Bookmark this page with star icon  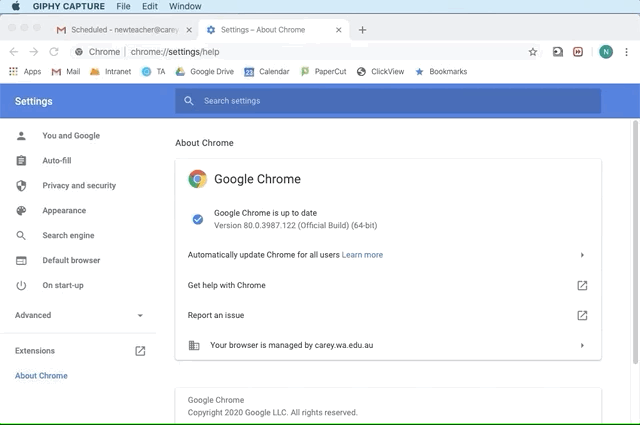(533, 52)
